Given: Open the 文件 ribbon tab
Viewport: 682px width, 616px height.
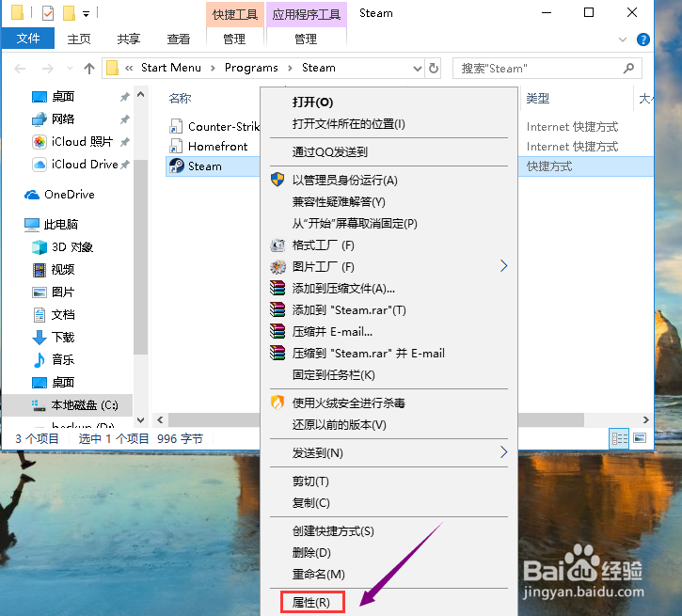Looking at the screenshot, I should click(28, 39).
